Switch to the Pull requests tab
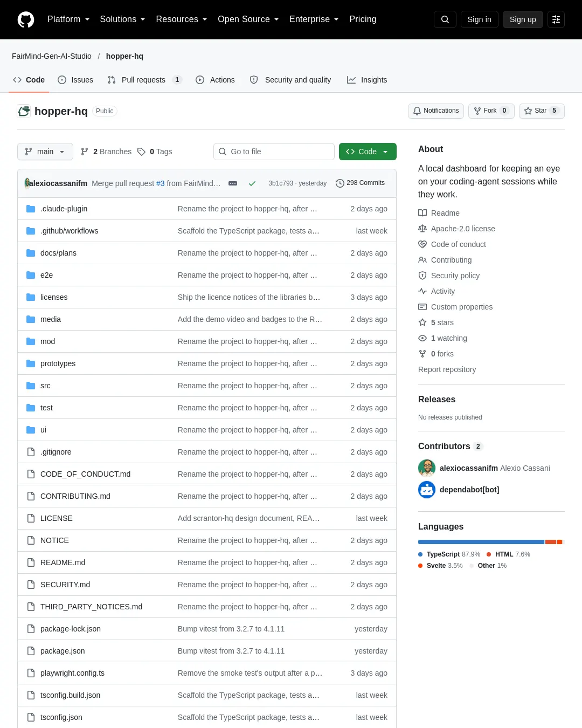Viewport: 582px width, 728px height. pyautogui.click(x=145, y=80)
